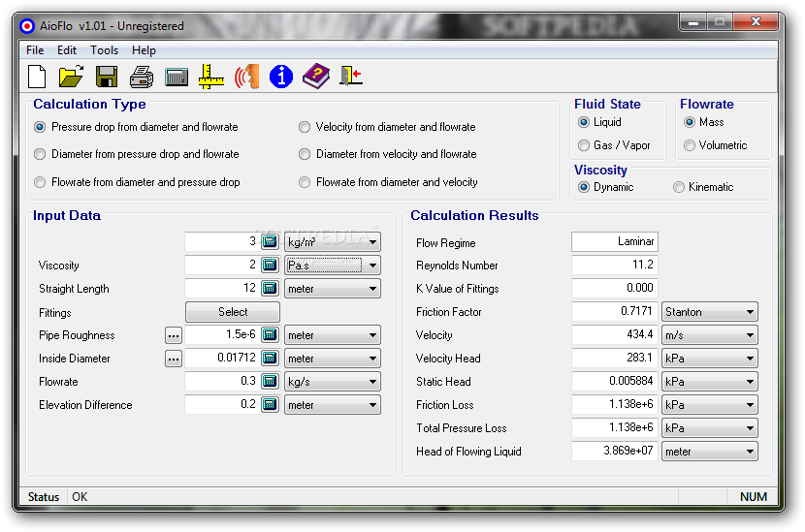The height and width of the screenshot is (532, 805).
Task: Click the Inside Diameter ellipsis button
Action: point(174,359)
